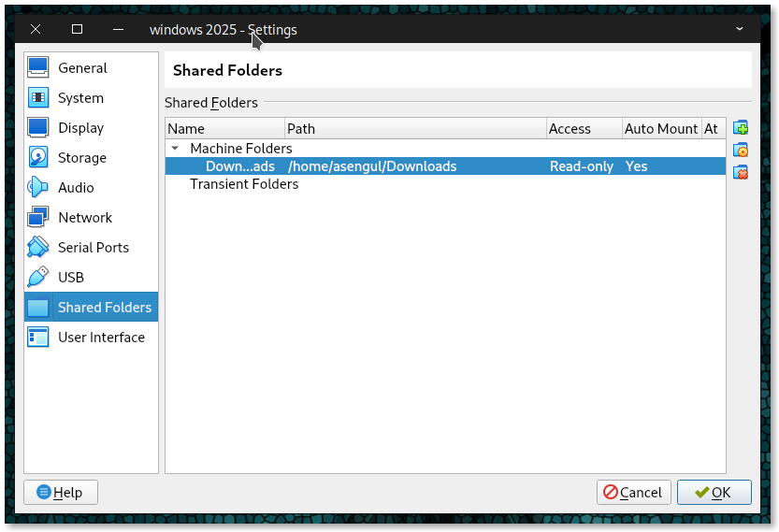Go to Storage settings
Screen dimensions: 779x532
click(x=92, y=157)
